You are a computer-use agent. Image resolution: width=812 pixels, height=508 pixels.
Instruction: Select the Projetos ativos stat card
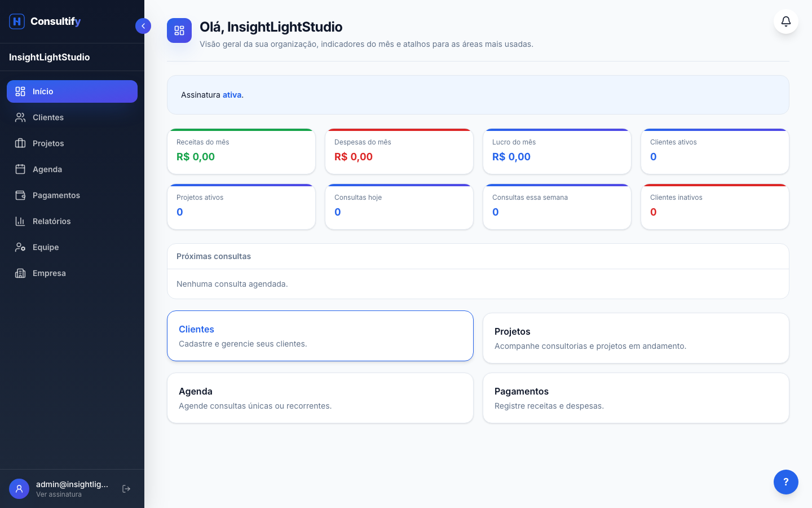pos(241,207)
